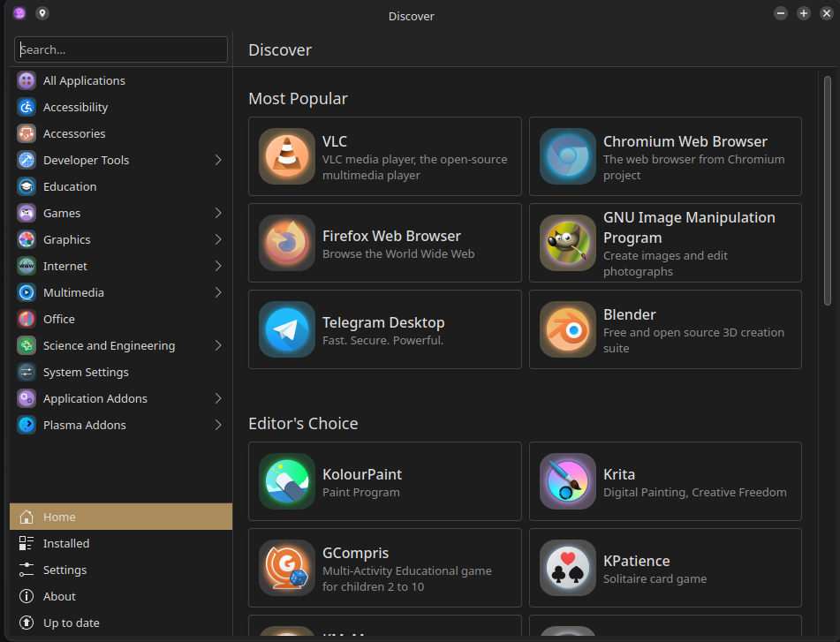This screenshot has height=642, width=840.
Task: Click the pin icon in the title bar
Action: click(42, 13)
